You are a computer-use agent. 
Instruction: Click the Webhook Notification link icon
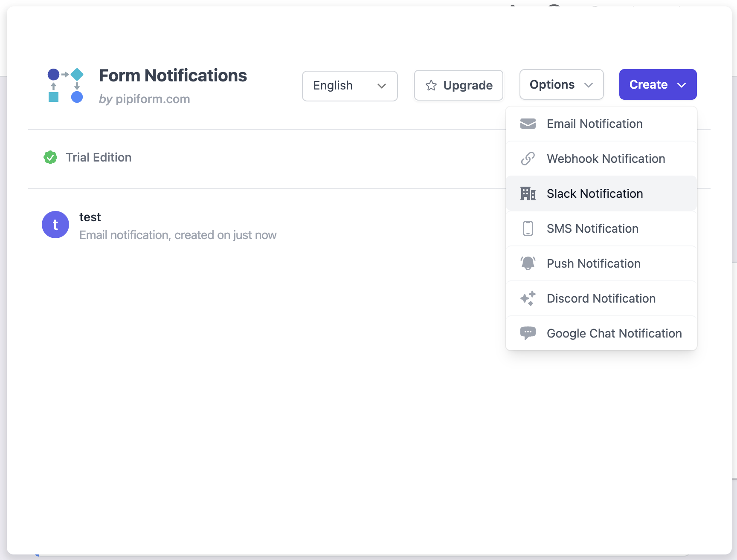(528, 158)
